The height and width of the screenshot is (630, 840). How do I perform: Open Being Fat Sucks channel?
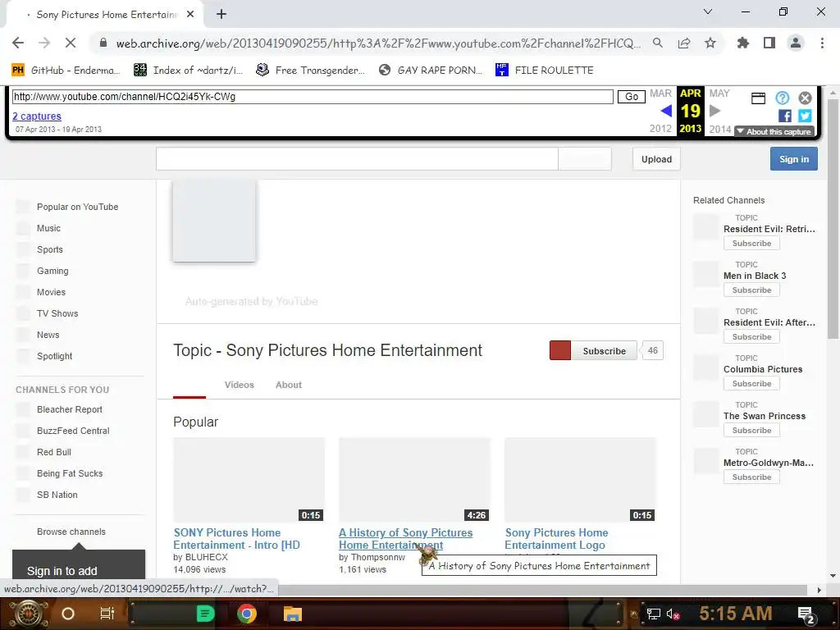70,473
